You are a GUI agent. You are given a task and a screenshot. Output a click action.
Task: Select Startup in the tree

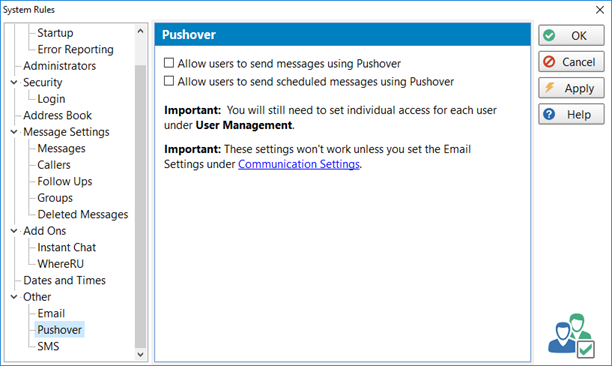[x=55, y=33]
